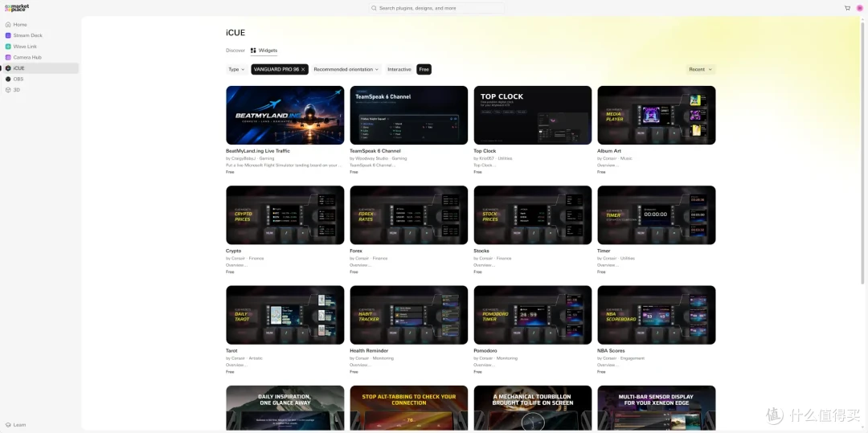Open TeamSpeak 6 Channel thumbnail
Screen dimensions: 868x433
click(408, 115)
